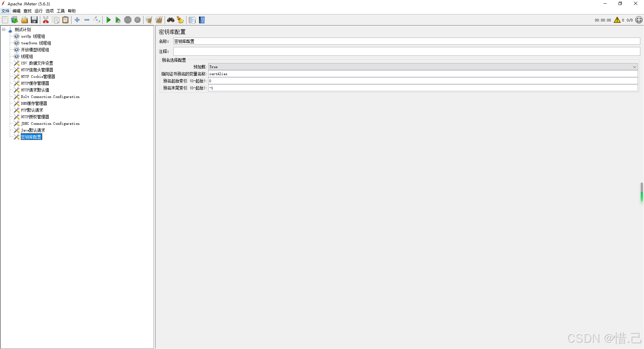Click the Clear all double-broom icon
This screenshot has width=644, height=349.
click(x=159, y=20)
